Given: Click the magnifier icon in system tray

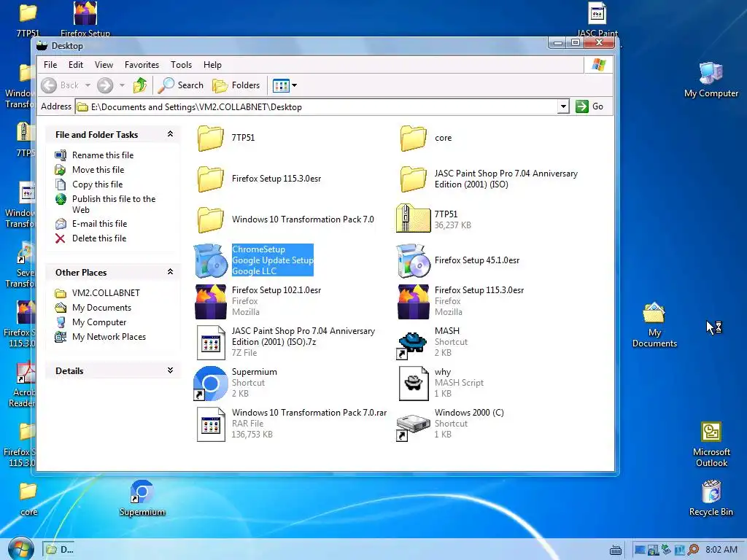Looking at the screenshot, I should 693,550.
